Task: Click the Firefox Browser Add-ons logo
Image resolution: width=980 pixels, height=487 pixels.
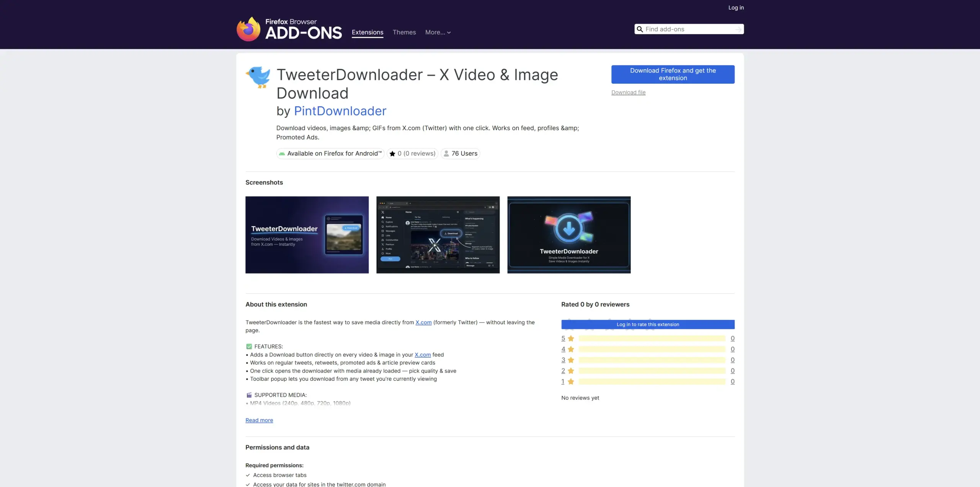Action: tap(289, 29)
